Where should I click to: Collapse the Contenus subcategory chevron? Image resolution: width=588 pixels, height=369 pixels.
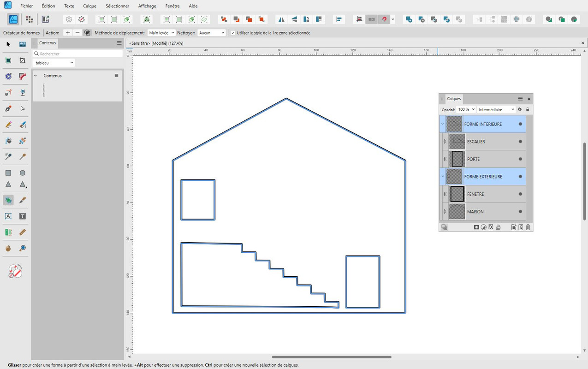[36, 76]
